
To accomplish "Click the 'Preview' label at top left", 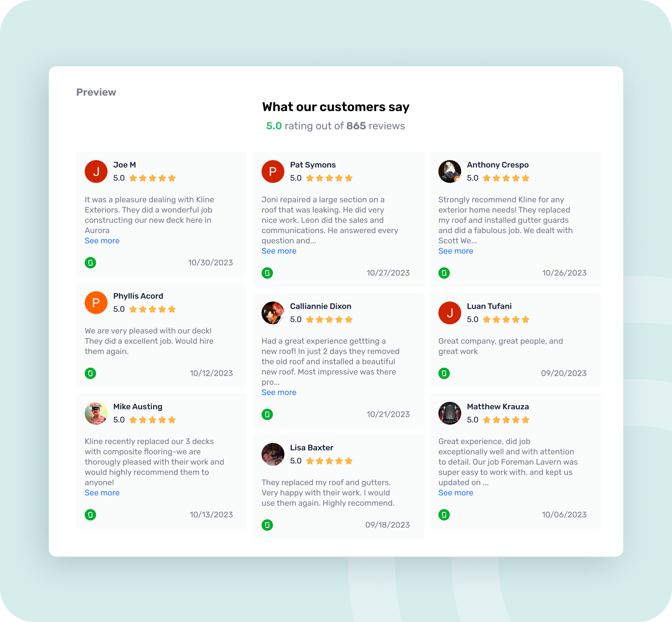I will 95,92.
